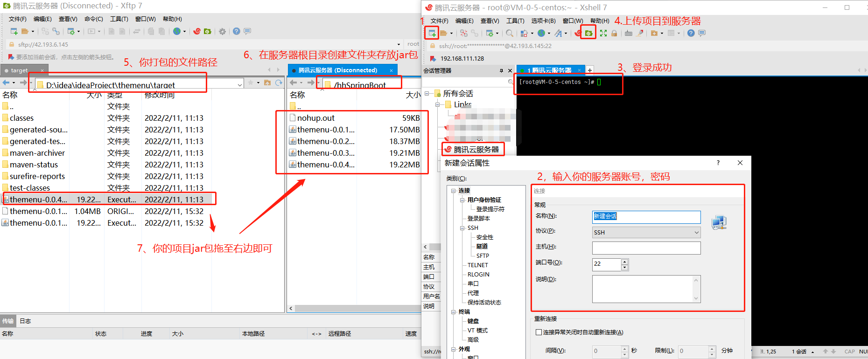The width and height of the screenshot is (868, 359).
Task: Click the Find magnifier icon in the Xshell toolbar
Action: click(x=510, y=33)
